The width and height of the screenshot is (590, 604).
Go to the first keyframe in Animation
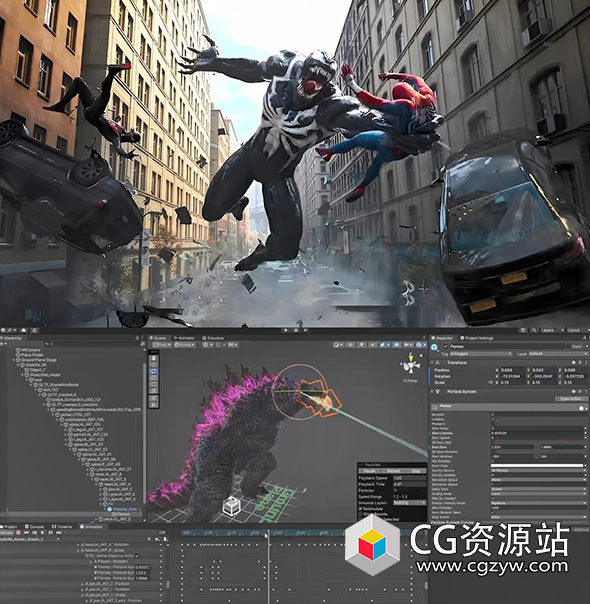point(27,532)
